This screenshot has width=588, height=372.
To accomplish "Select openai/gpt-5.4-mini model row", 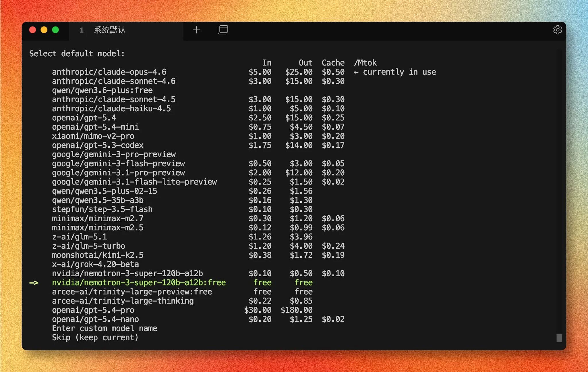I will pos(95,127).
